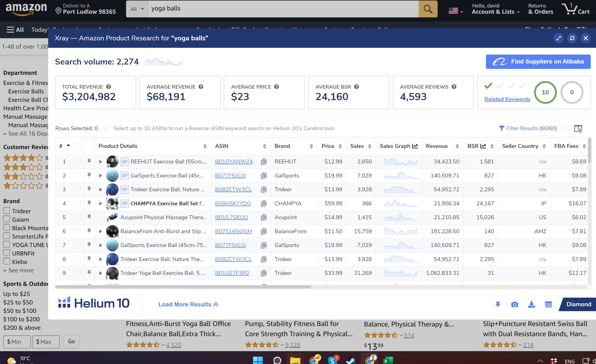Open the Excel app in the taskbar

pyautogui.click(x=388, y=360)
